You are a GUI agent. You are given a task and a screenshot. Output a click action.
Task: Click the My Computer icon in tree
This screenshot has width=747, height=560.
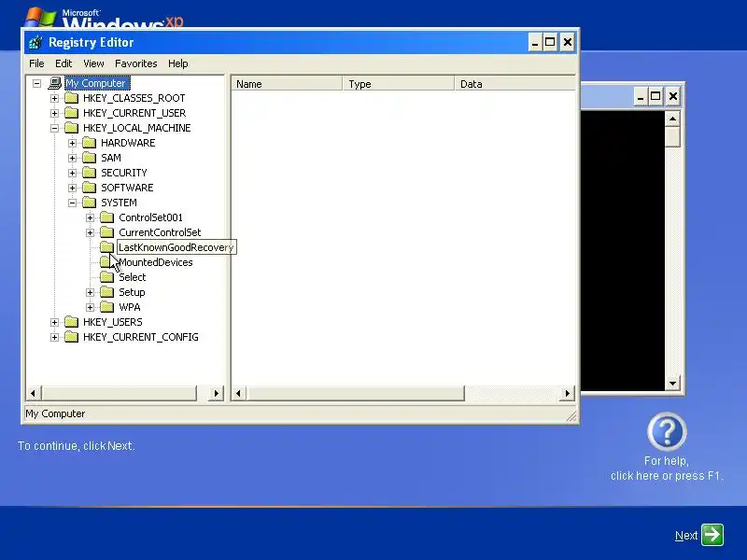[55, 83]
